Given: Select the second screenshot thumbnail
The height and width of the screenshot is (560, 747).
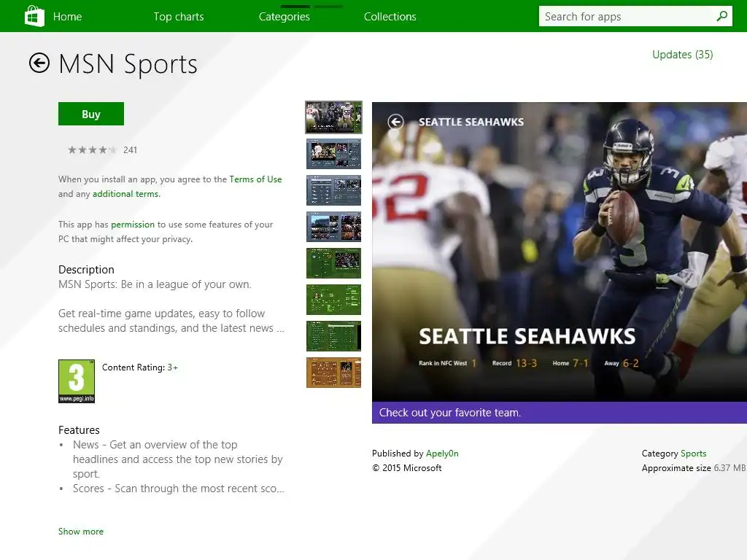Looking at the screenshot, I should click(333, 154).
